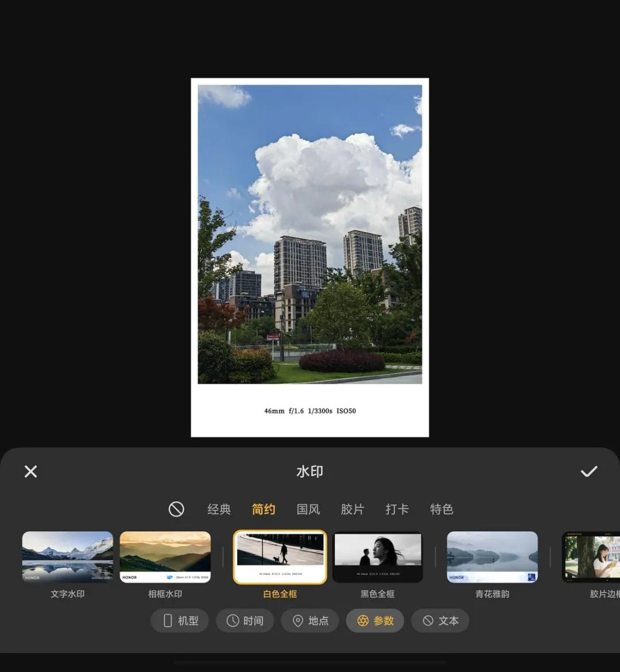Switch to the 经典 tab
This screenshot has height=672, width=620.
tap(219, 509)
